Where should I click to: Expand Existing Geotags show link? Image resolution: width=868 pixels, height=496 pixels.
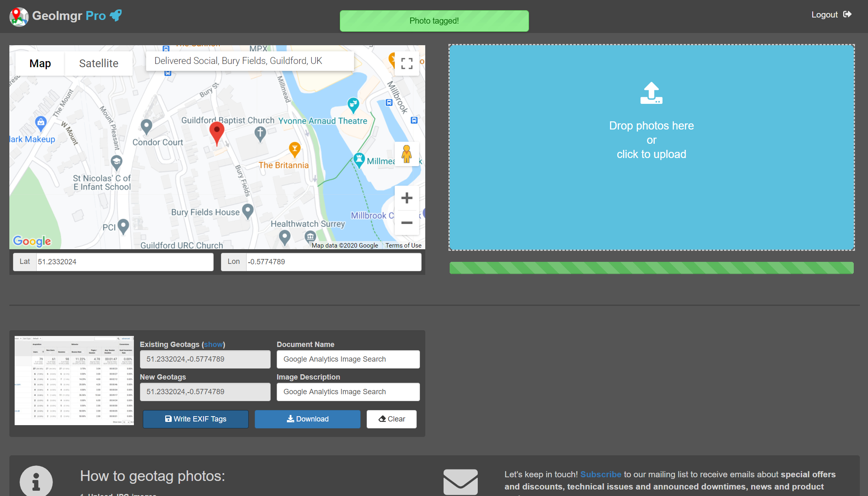(x=213, y=344)
